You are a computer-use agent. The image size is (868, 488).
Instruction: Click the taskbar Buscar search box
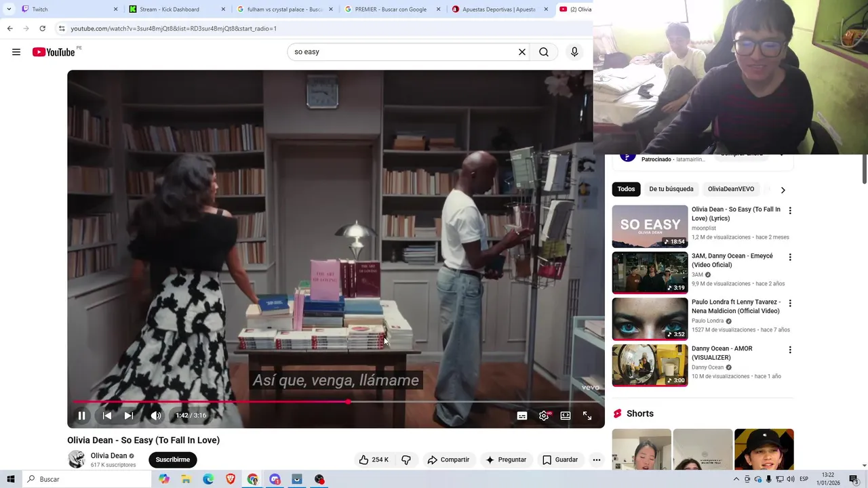(x=87, y=479)
